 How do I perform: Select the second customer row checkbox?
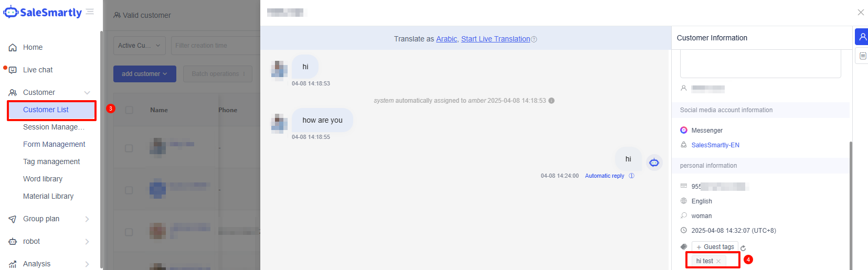(x=129, y=190)
